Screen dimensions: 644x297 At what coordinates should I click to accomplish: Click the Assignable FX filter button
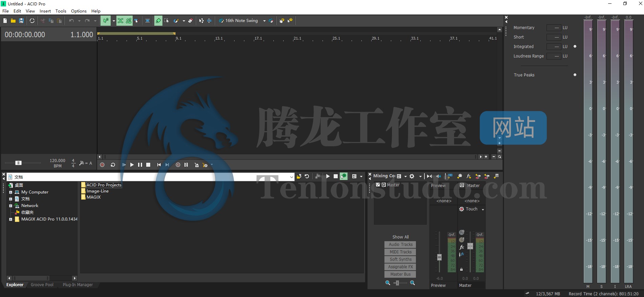point(400,267)
